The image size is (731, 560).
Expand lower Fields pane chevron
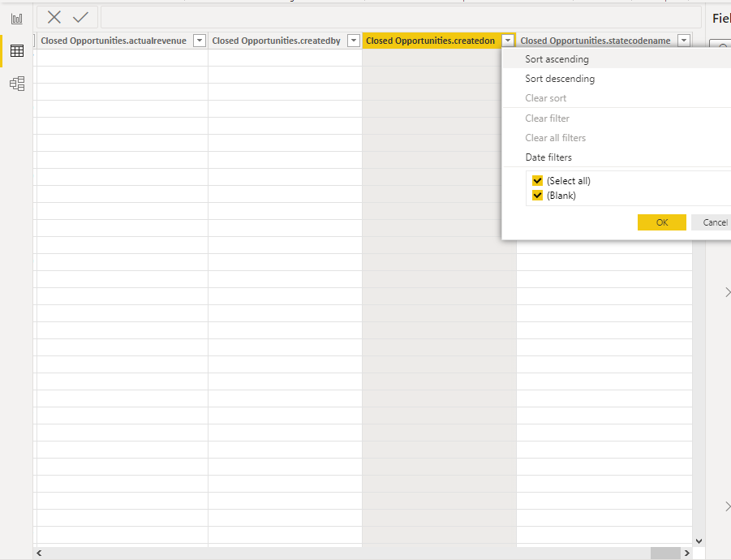(727, 506)
